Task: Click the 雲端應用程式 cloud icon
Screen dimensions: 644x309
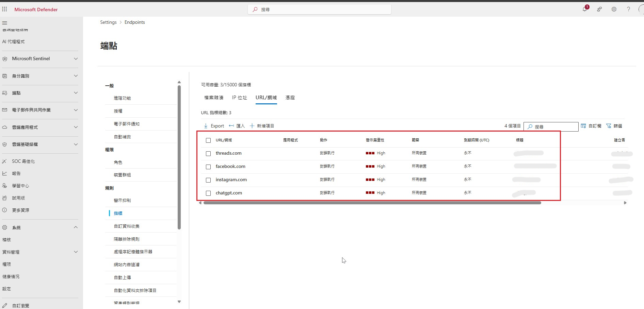Action: (5, 127)
